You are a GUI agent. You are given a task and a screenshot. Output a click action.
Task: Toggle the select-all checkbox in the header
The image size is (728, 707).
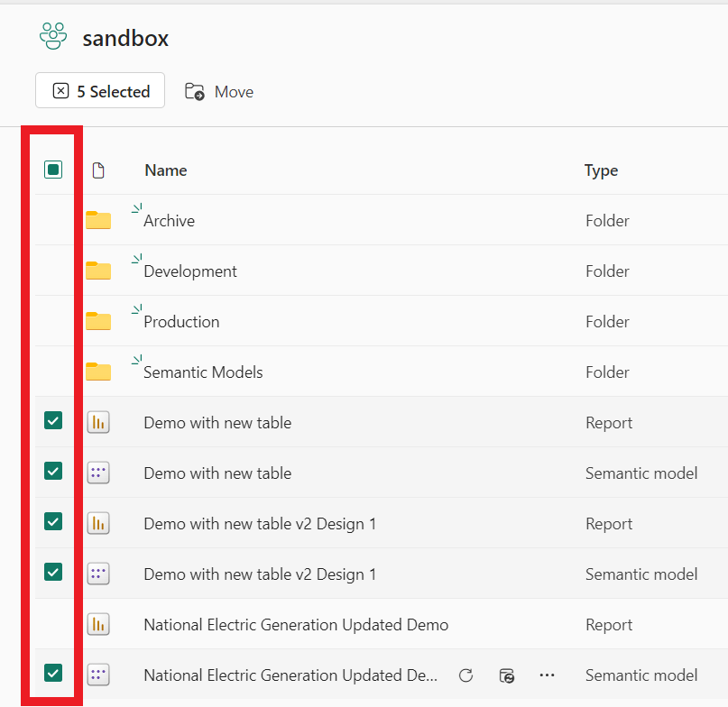[52, 169]
